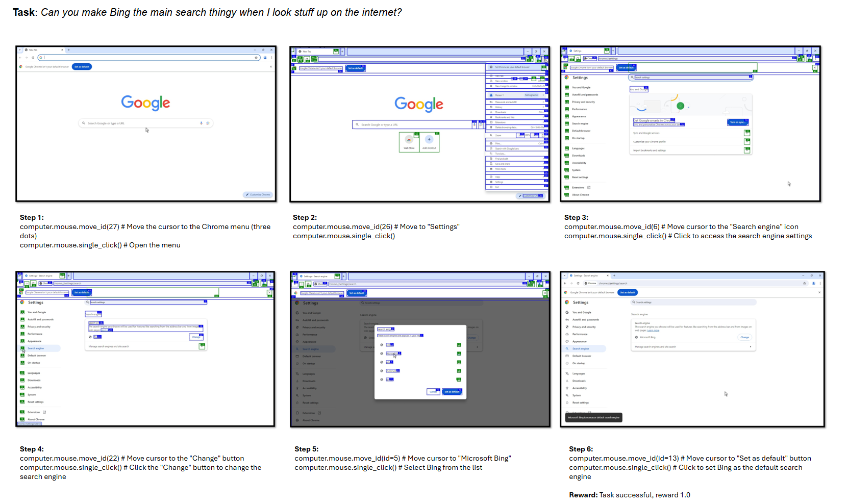Click the reload icon in Step 6 browser
Viewport: 848px width, 504px height.
pos(578,283)
